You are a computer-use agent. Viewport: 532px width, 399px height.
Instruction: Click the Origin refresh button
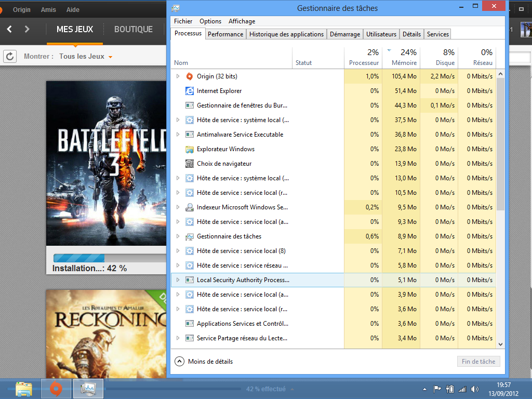tap(10, 56)
